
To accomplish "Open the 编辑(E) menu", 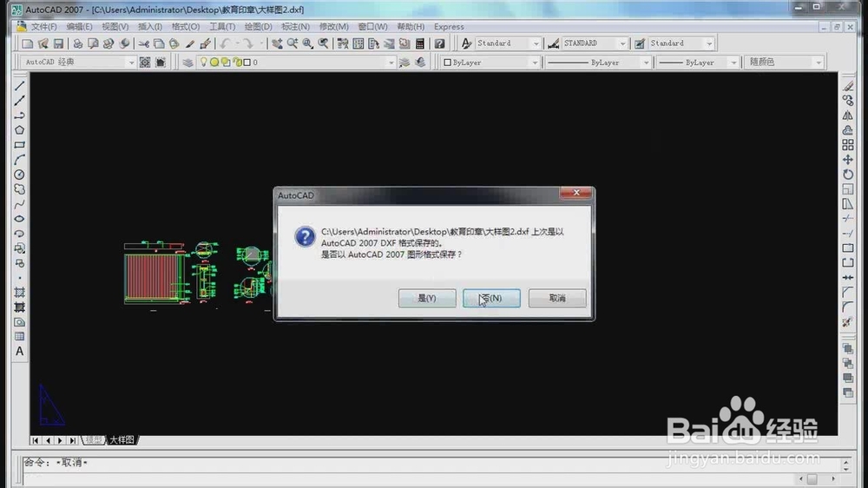I will 79,27.
